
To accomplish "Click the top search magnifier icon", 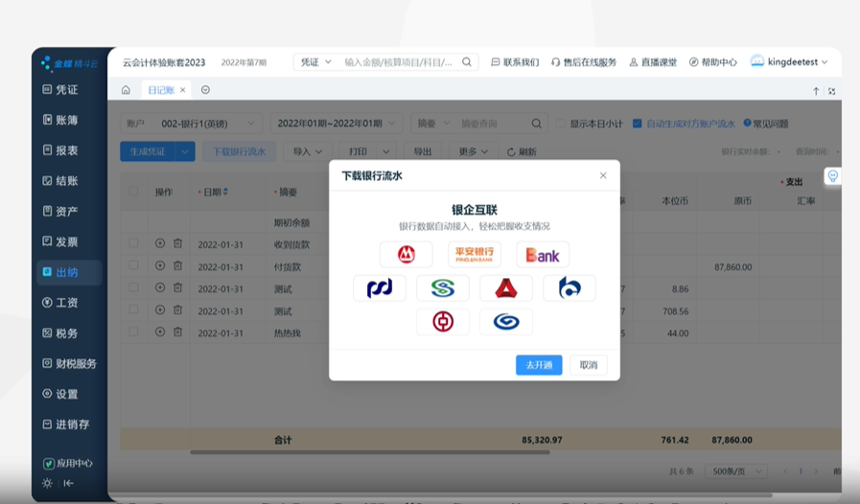I will coord(467,62).
